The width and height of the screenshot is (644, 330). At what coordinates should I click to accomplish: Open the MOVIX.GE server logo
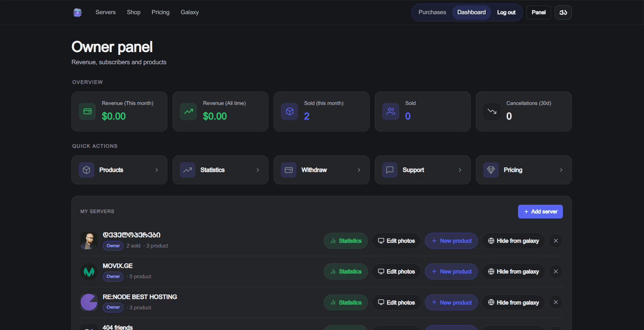click(x=89, y=272)
